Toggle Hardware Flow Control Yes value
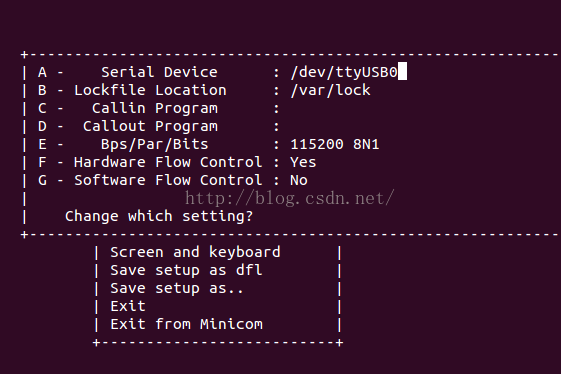561x374 pixels. (303, 162)
